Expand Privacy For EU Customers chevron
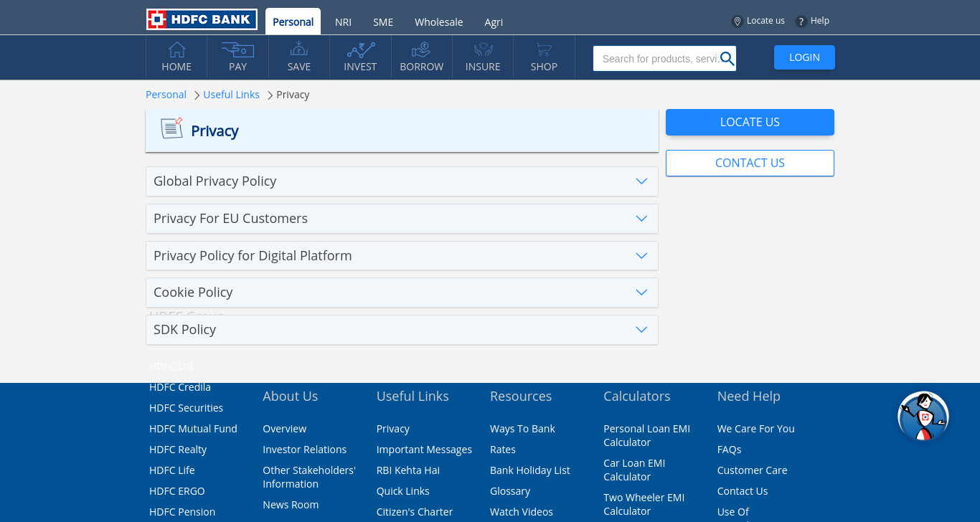The height and width of the screenshot is (522, 980). pyautogui.click(x=641, y=219)
